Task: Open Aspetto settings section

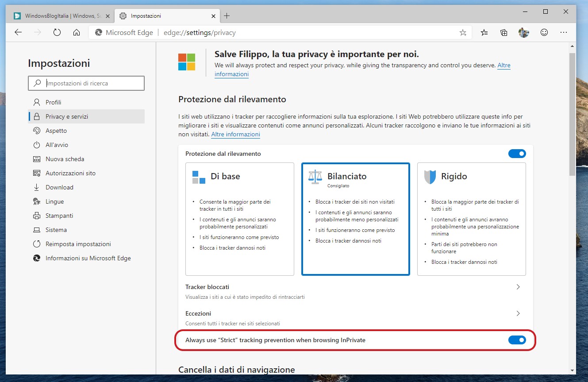Action: [x=86, y=131]
